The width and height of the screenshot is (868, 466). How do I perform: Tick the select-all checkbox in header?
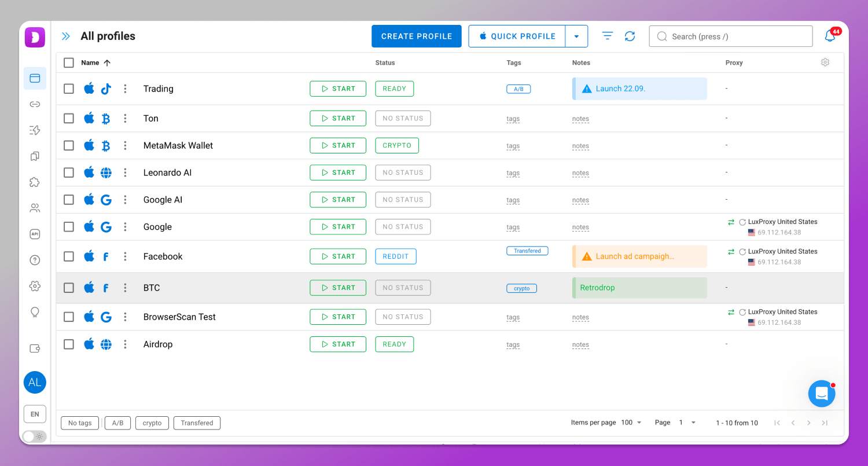69,63
